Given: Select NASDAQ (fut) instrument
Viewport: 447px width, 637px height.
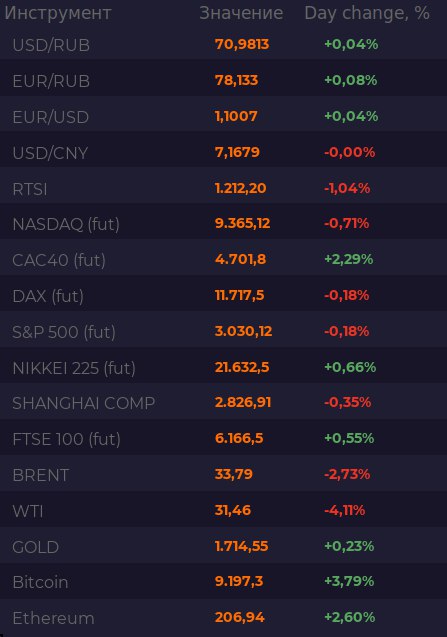Looking at the screenshot, I should (x=66, y=224).
